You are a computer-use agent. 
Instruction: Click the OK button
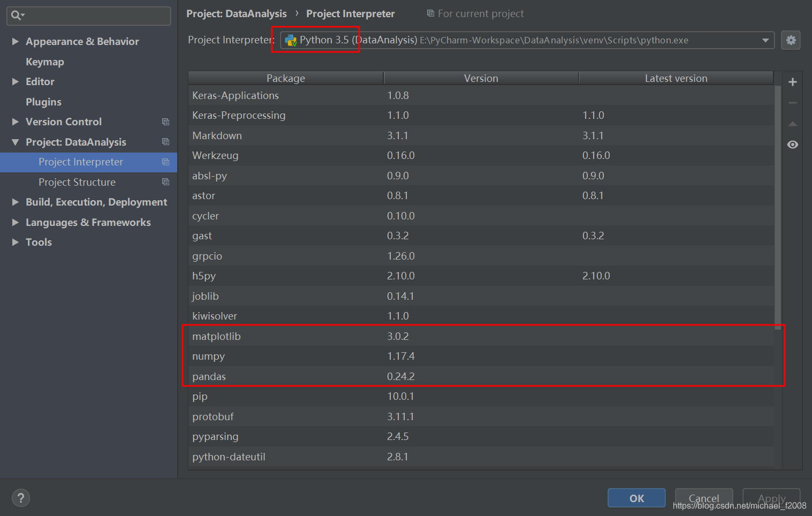pyautogui.click(x=636, y=498)
